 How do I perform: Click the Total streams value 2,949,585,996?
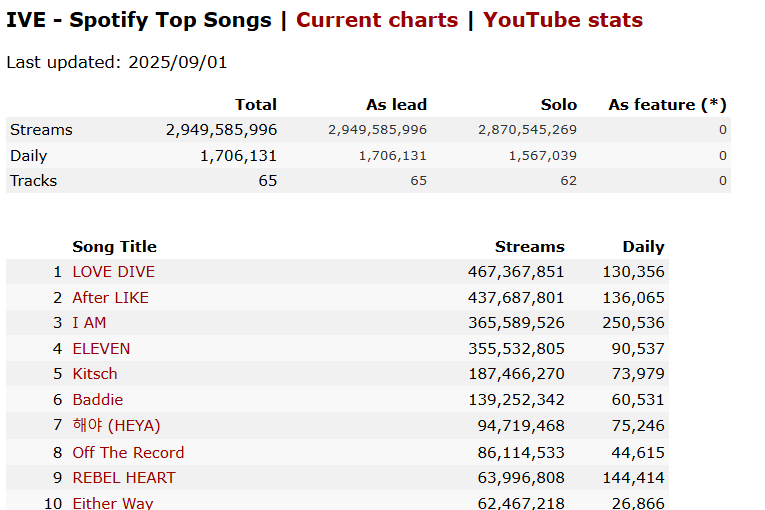[221, 130]
